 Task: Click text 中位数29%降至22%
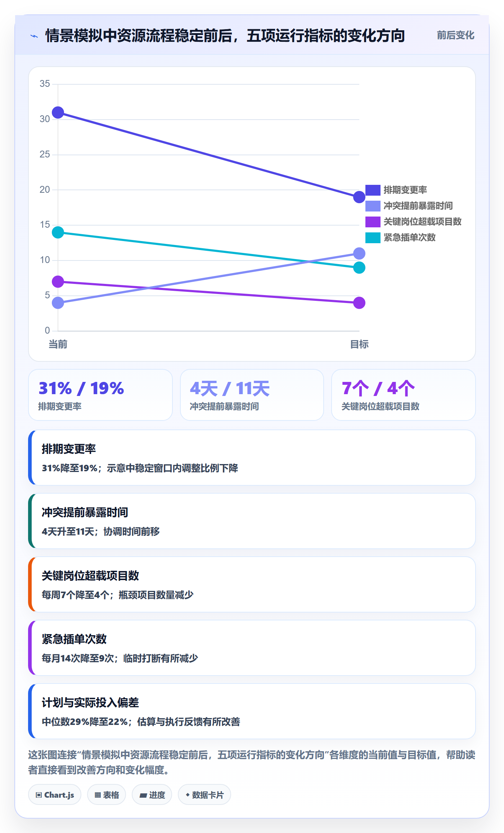85,722
